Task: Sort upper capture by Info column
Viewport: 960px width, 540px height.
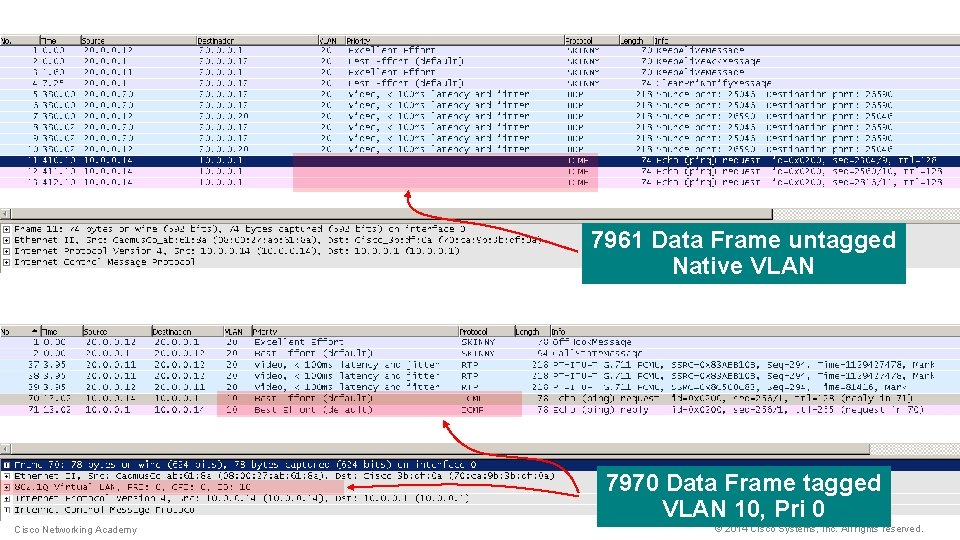Action: tap(806, 40)
